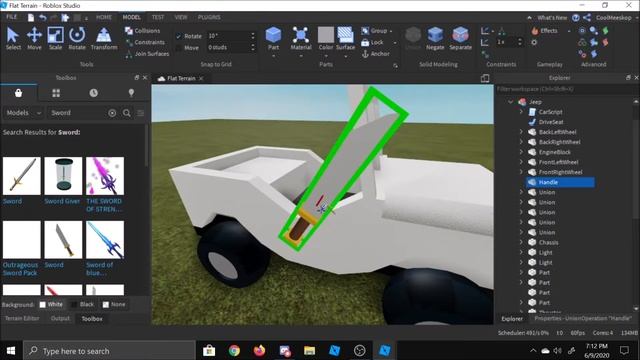Pick the Rotate tool
This screenshot has width=640, height=360.
77,38
